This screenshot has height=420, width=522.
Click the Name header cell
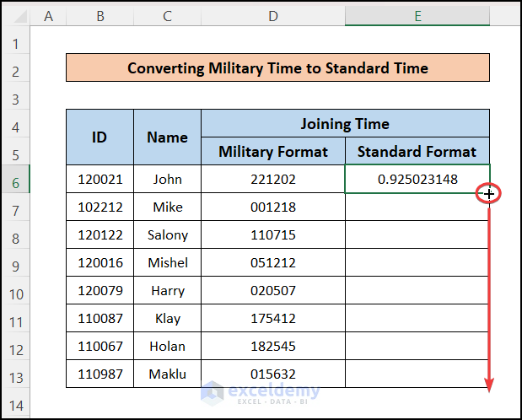tap(167, 137)
